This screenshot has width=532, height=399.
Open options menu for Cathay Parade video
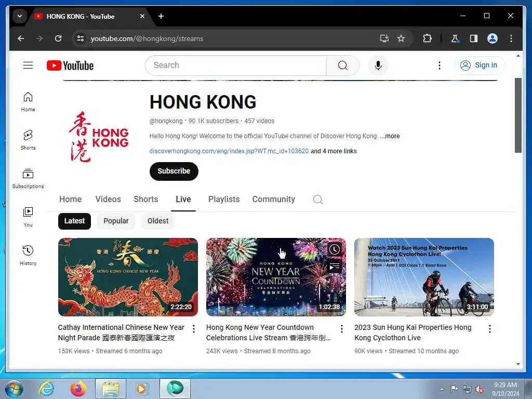[193, 328]
